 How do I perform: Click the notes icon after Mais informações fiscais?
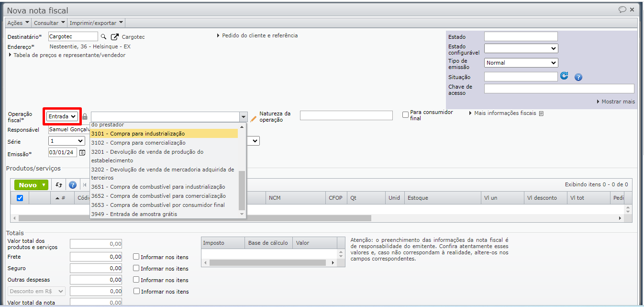[x=541, y=114]
